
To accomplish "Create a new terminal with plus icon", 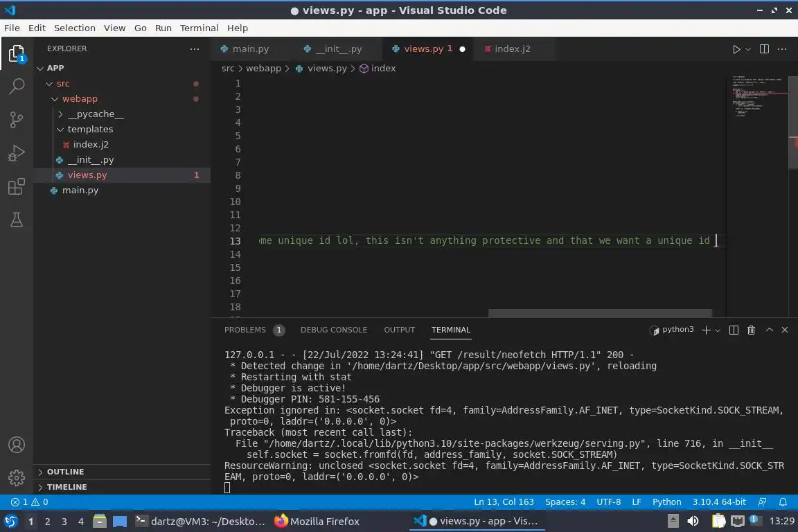I will [706, 330].
